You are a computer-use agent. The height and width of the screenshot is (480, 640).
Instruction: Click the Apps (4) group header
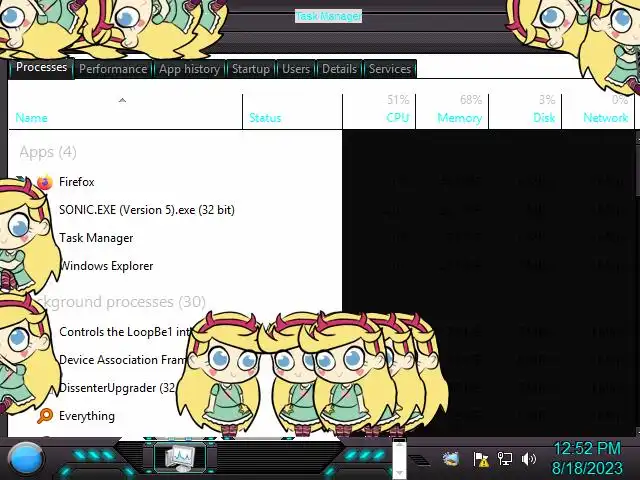click(48, 152)
